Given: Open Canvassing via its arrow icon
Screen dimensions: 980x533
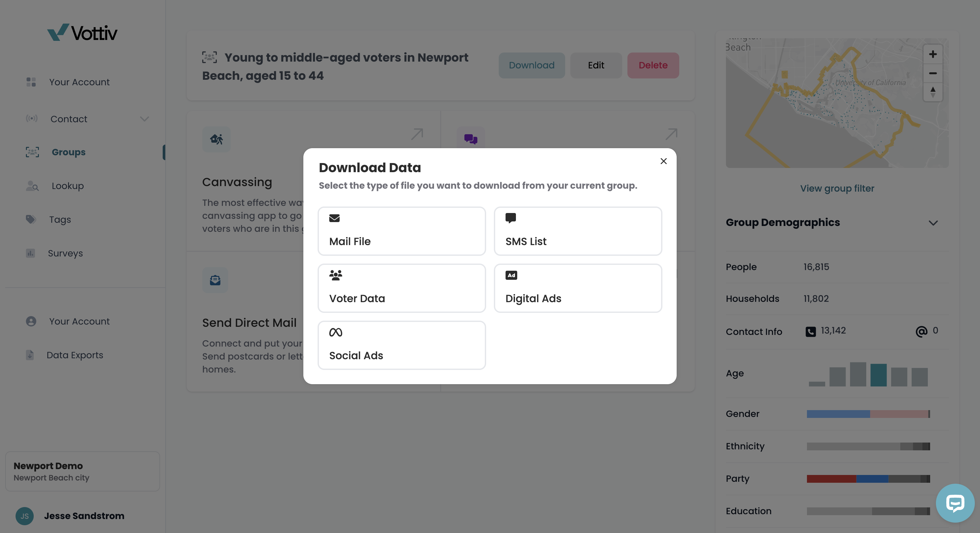Looking at the screenshot, I should point(417,134).
